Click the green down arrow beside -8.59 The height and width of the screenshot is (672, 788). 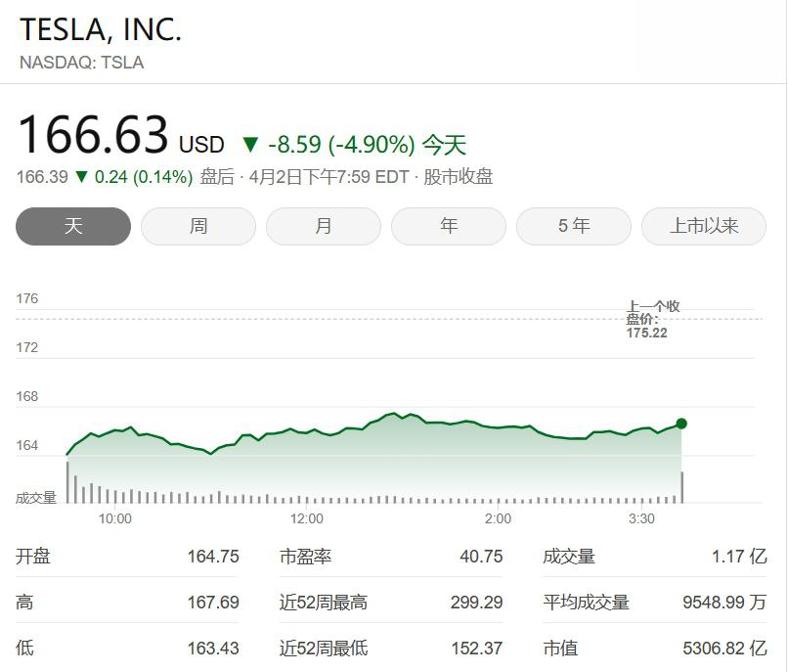click(250, 146)
